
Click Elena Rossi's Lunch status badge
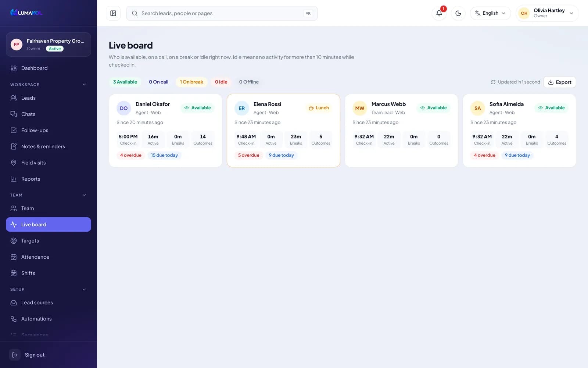319,108
